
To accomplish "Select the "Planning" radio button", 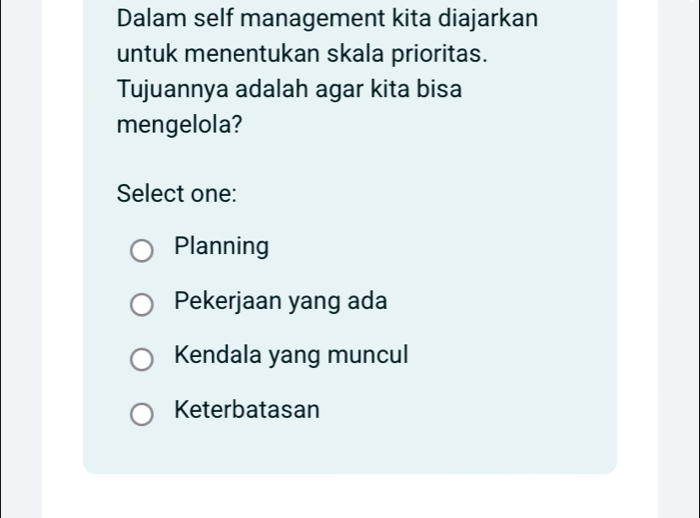I will point(142,250).
